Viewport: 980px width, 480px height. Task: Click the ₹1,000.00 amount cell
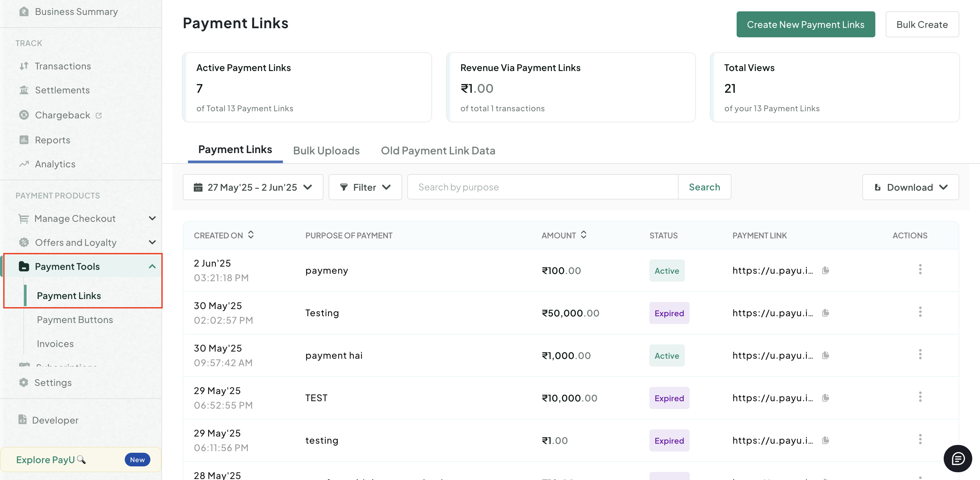(x=566, y=355)
